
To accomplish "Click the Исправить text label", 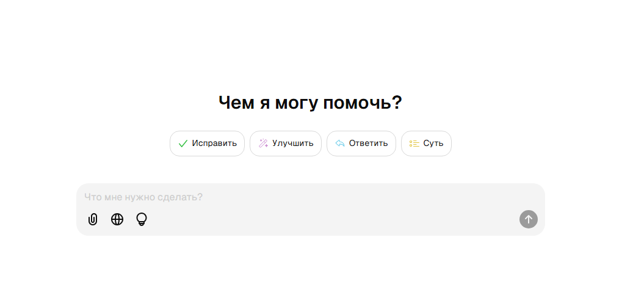I will tap(214, 144).
